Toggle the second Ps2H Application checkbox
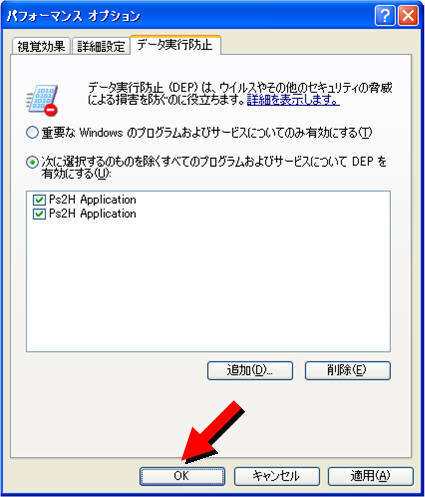This screenshot has width=425, height=497. point(39,214)
